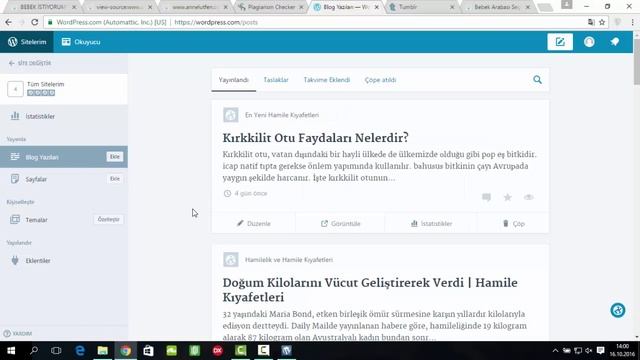Switch to the Plagiarism Checker browser tab
Image resolution: width=640 pixels, height=360 pixels.
pyautogui.click(x=271, y=7)
